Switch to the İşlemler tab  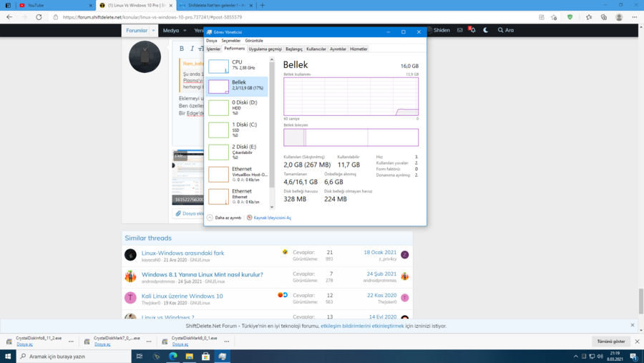click(213, 49)
